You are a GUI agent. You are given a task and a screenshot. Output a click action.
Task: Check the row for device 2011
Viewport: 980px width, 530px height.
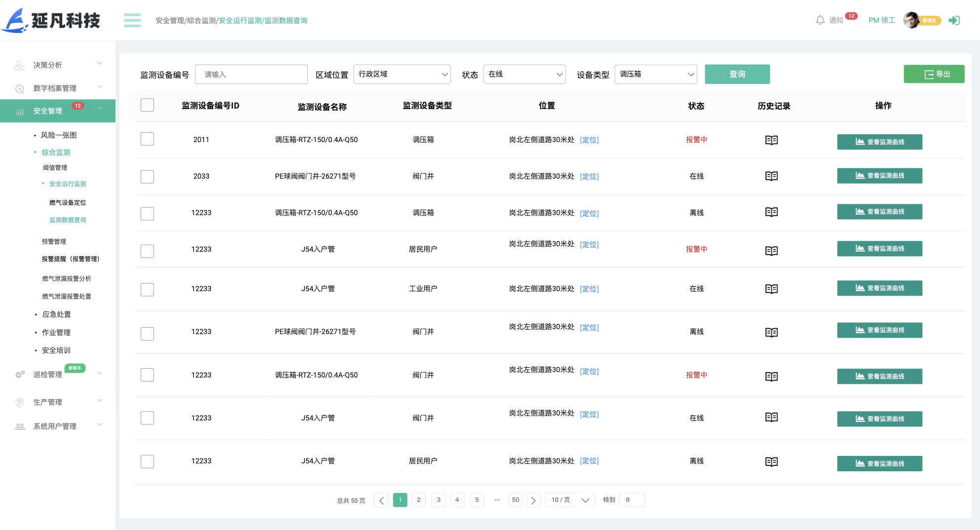coord(147,139)
